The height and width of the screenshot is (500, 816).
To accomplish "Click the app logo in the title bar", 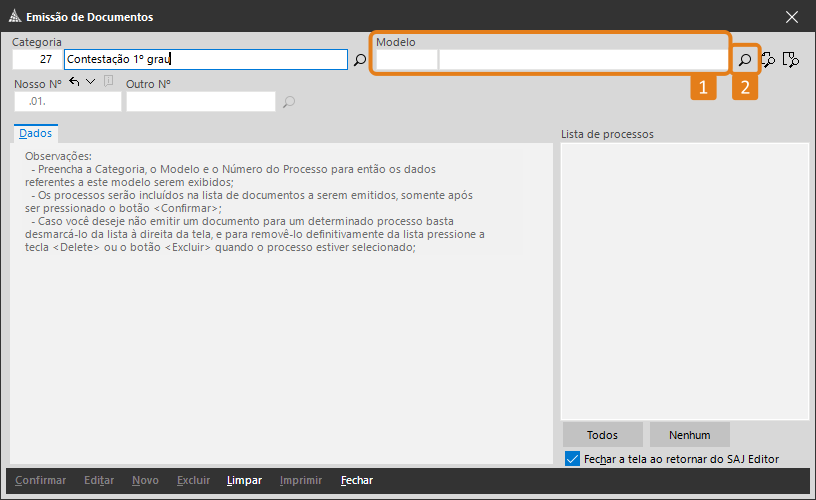I will point(13,17).
